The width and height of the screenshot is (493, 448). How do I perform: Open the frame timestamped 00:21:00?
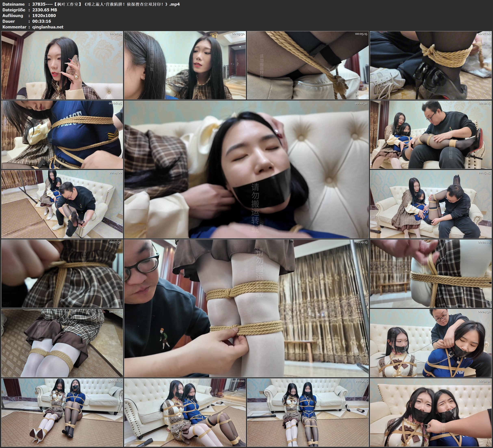[x=431, y=273]
